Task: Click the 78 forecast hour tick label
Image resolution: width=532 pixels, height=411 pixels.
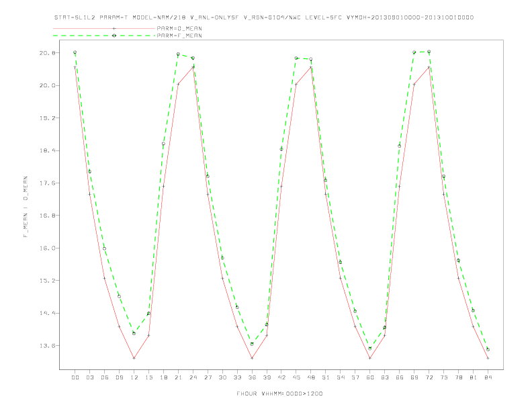Action: [458, 377]
